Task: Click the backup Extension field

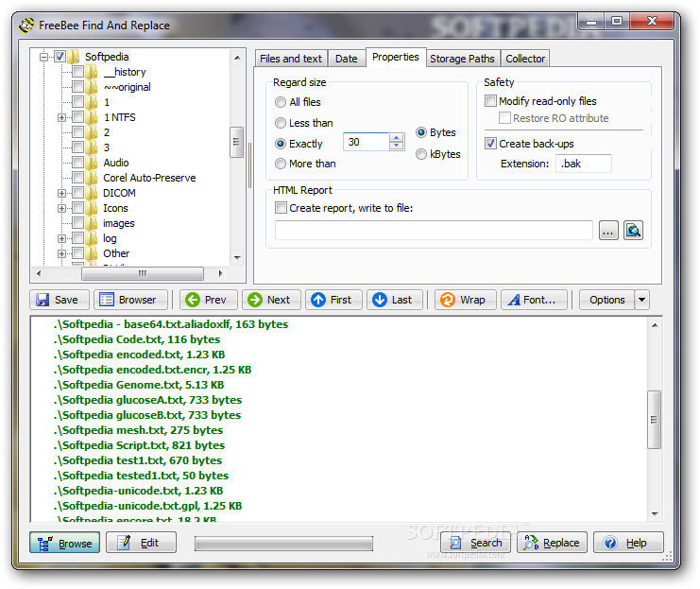Action: pyautogui.click(x=584, y=164)
